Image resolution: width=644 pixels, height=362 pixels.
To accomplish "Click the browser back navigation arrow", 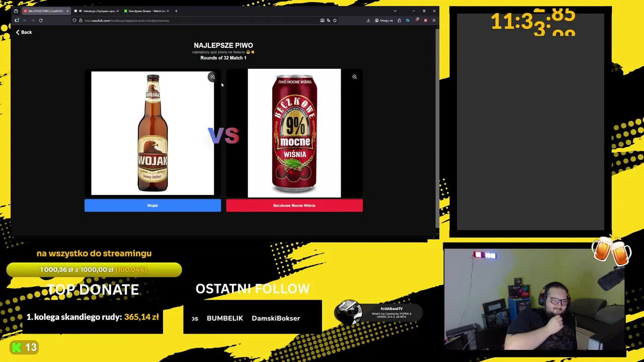I will 25,21.
